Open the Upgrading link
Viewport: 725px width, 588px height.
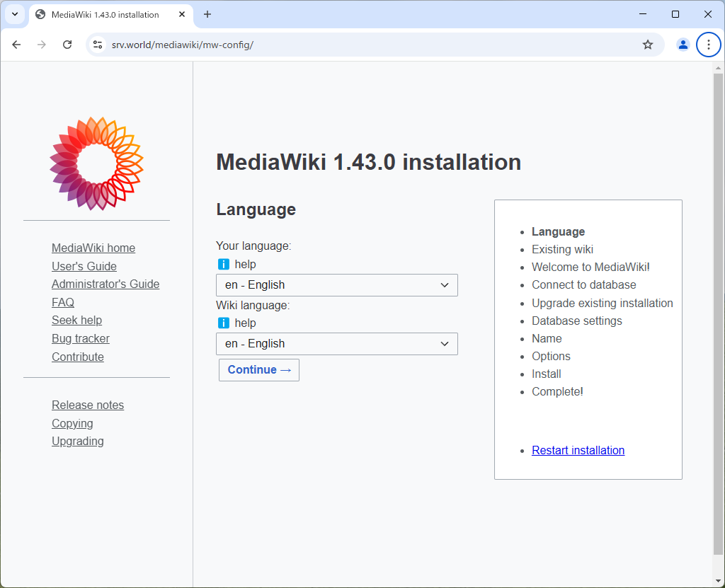pos(78,441)
